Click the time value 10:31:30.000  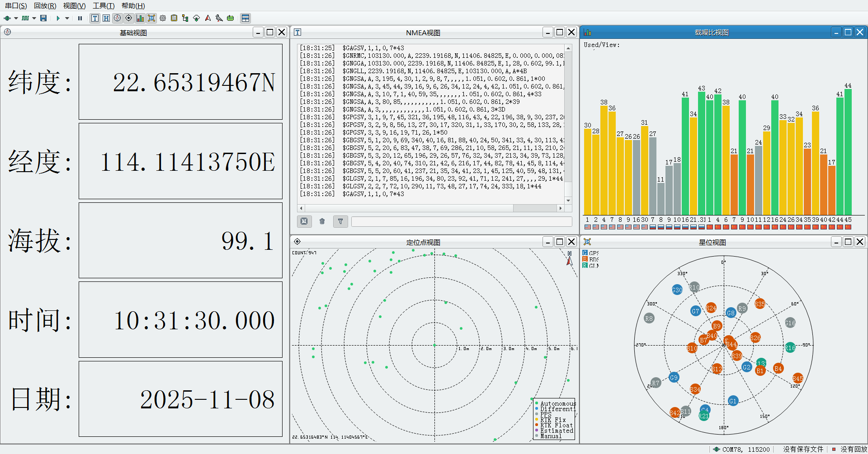coord(194,320)
